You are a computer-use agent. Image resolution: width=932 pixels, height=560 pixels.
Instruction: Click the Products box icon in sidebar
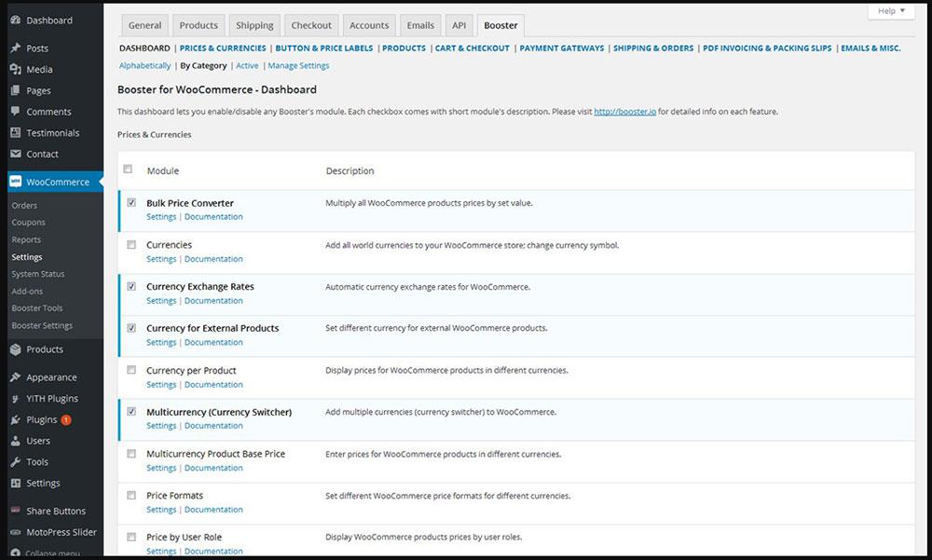16,349
